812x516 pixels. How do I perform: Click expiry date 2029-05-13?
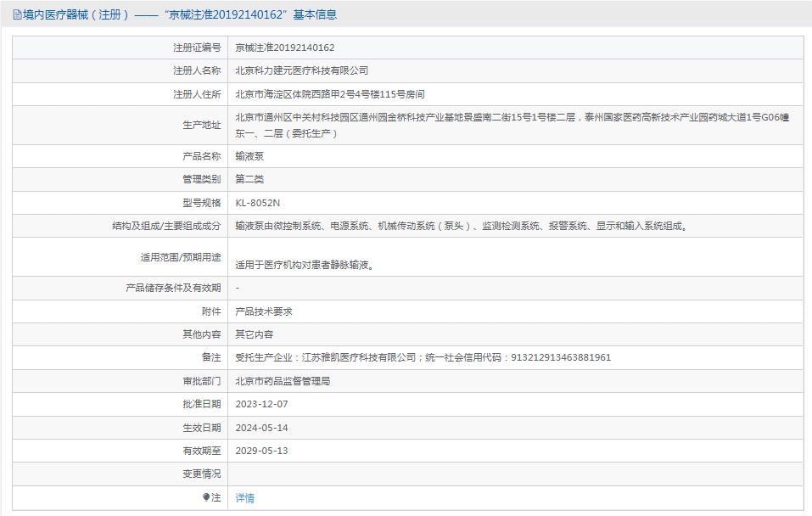point(261,451)
